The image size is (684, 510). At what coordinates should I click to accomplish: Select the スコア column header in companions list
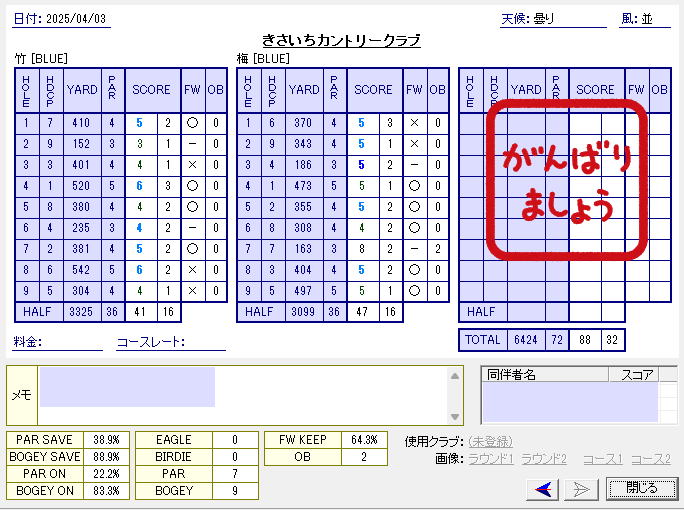click(634, 375)
